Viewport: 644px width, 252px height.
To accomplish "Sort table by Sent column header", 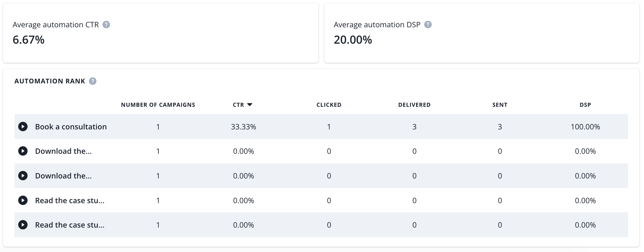I will click(500, 105).
